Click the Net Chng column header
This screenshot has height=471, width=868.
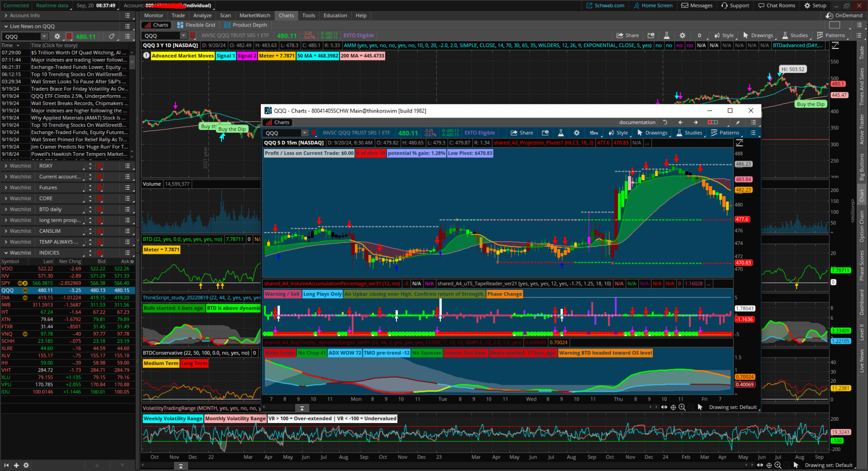pos(69,262)
